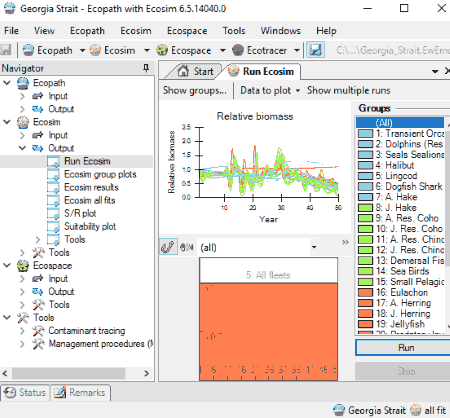Open the Ecotracer toolbar dropdown arrow
450x418 pixels.
tap(297, 50)
